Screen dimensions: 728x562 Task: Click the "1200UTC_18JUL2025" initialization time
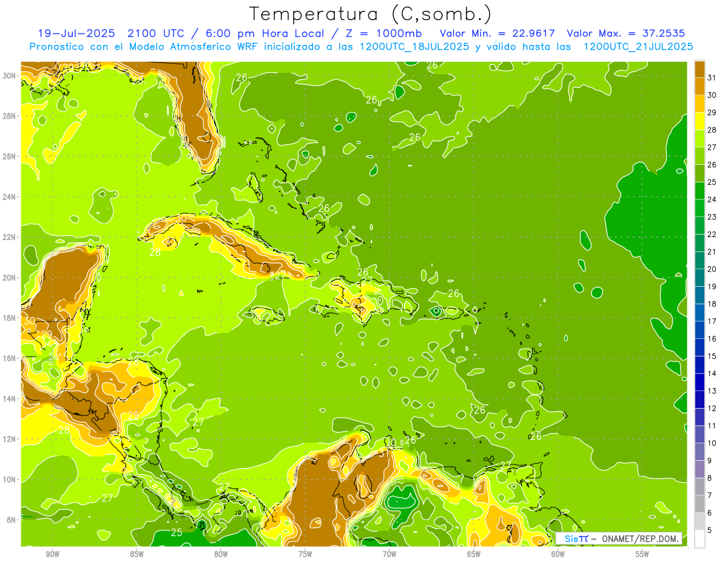coord(414,46)
